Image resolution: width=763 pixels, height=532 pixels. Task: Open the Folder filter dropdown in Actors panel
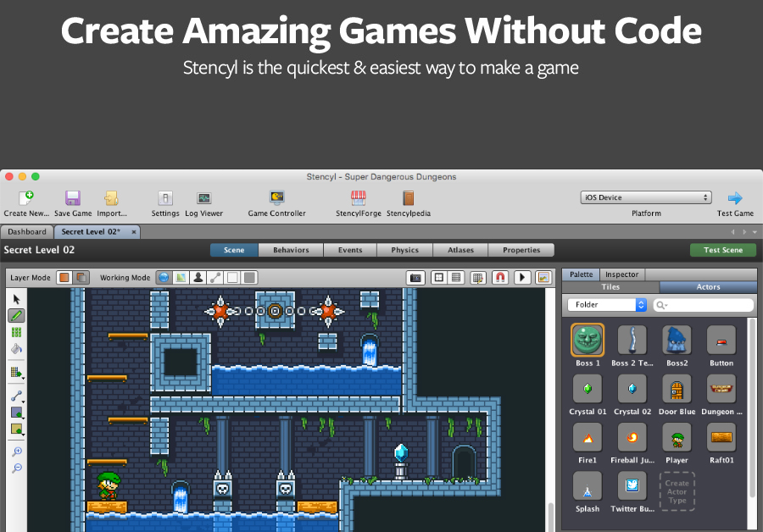pyautogui.click(x=607, y=304)
